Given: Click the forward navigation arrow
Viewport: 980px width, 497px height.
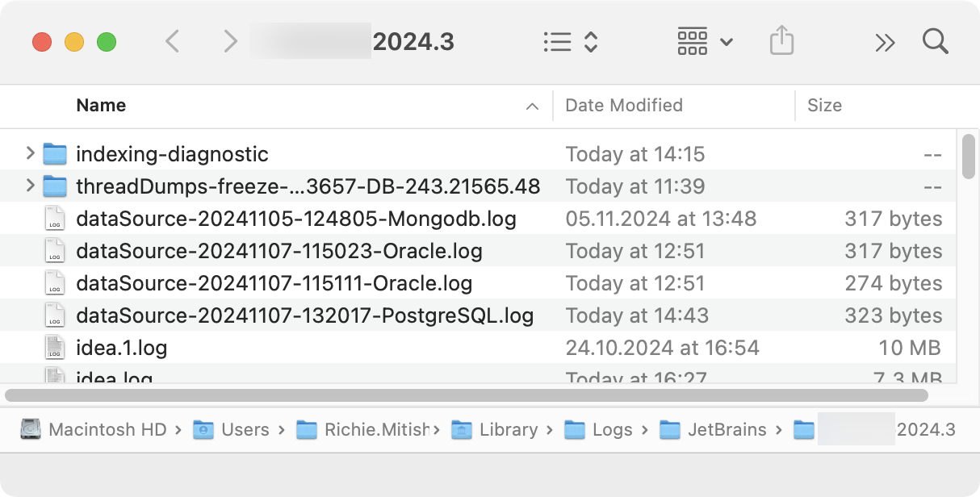Looking at the screenshot, I should pyautogui.click(x=230, y=41).
